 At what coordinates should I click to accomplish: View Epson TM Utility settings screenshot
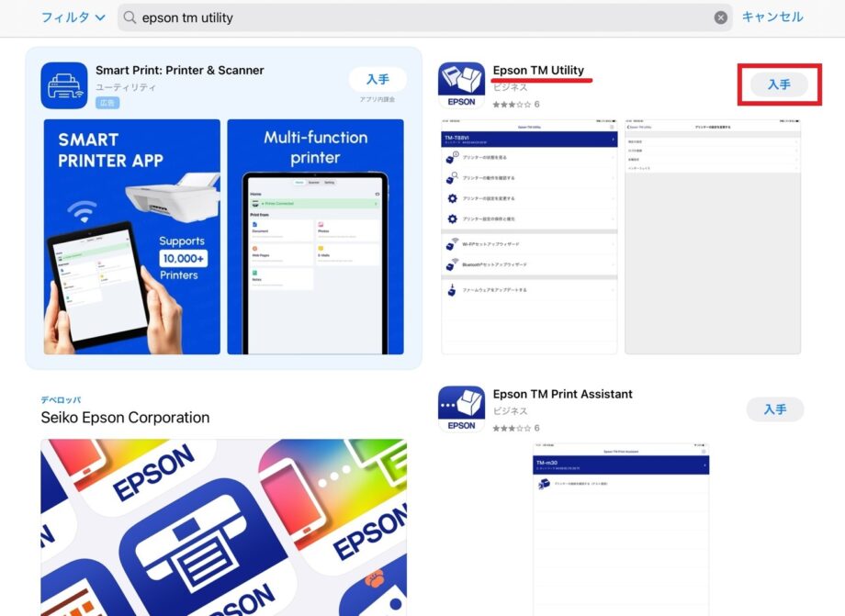(x=713, y=237)
